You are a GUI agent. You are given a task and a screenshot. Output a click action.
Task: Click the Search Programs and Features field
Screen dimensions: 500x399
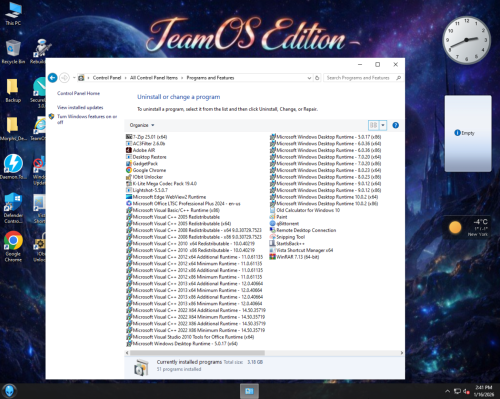(363, 78)
